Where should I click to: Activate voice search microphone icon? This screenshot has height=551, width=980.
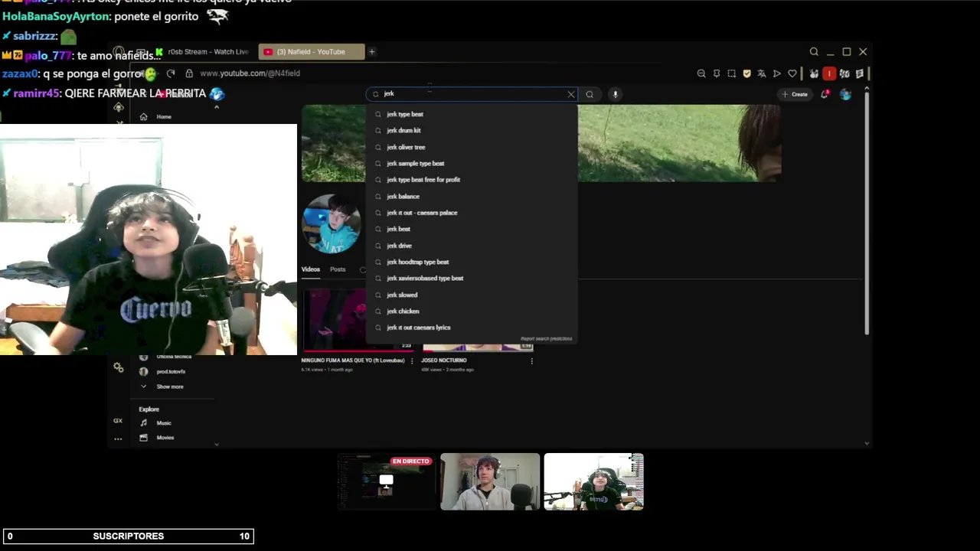coord(615,94)
